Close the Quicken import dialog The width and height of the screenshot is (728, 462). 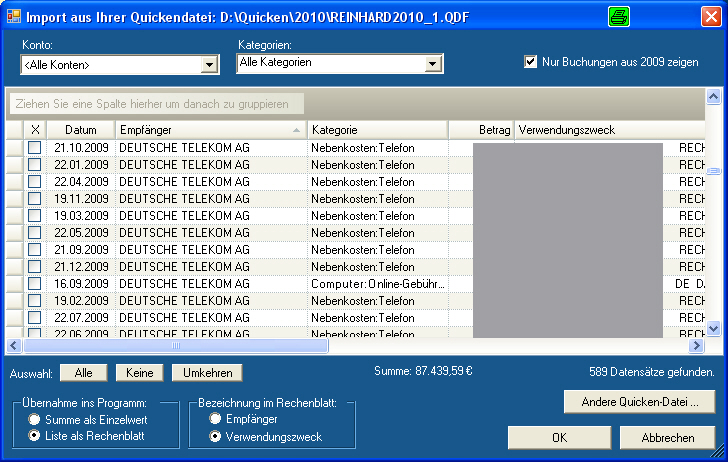point(711,17)
